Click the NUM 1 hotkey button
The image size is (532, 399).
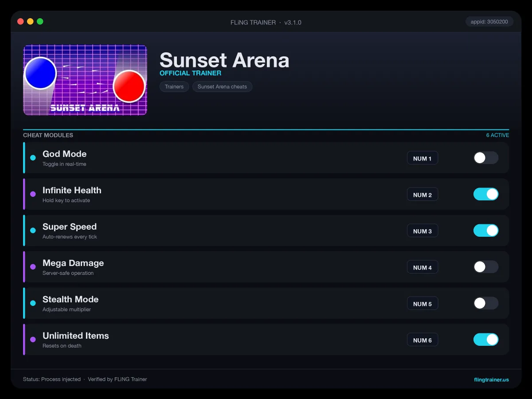[x=422, y=158]
